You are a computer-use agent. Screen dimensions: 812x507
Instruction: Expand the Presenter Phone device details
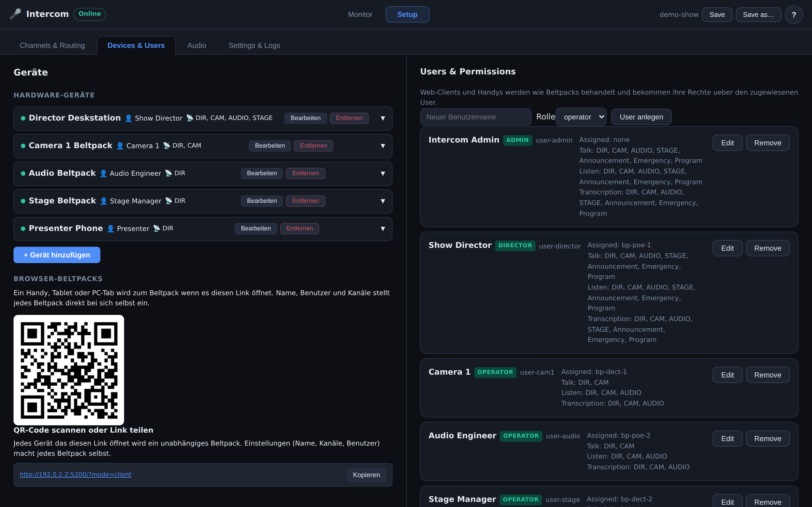tap(383, 229)
